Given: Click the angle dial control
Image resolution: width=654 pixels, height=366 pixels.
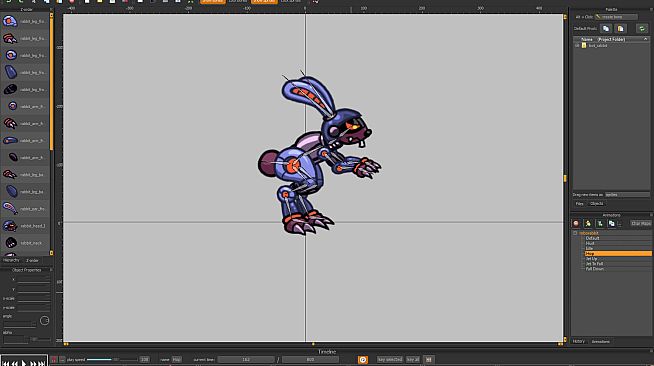Looking at the screenshot, I should coord(44,321).
